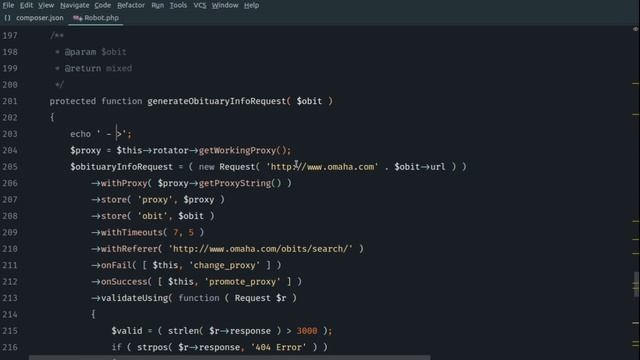This screenshot has height=360, width=640.
Task: Click the Robot.php PHP file icon
Action: (x=77, y=18)
